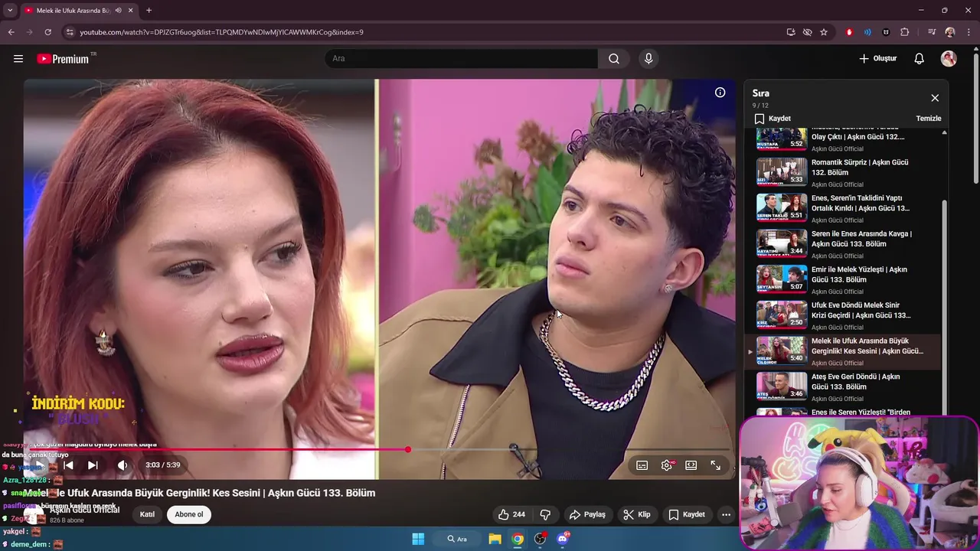980x551 pixels.
Task: Bookmark this tab with star
Action: (x=824, y=32)
